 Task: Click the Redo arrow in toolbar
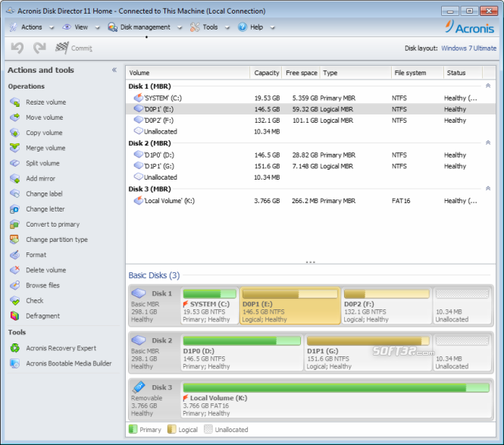coord(39,48)
